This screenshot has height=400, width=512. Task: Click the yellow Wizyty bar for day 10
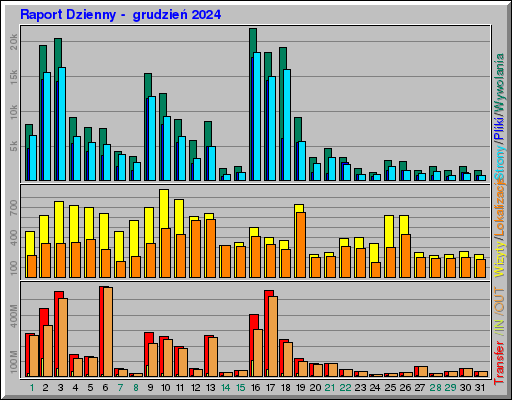pos(164,209)
